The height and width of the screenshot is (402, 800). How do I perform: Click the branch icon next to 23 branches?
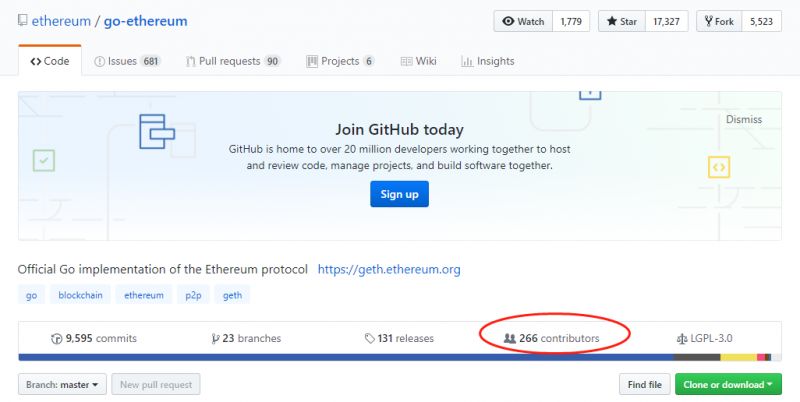tap(215, 339)
